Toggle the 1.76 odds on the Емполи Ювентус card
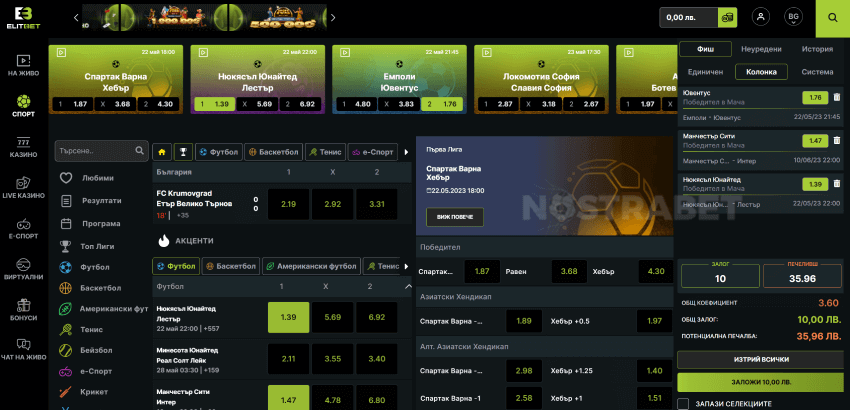Screen dimensions: 850x410 442,104
